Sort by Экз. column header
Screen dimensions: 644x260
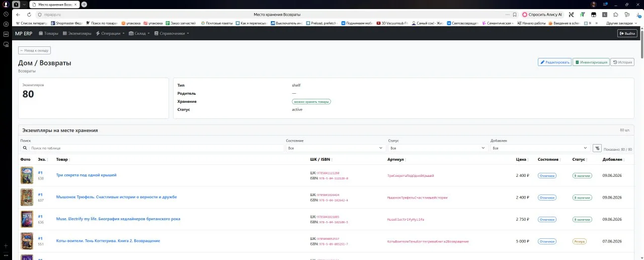click(42, 159)
